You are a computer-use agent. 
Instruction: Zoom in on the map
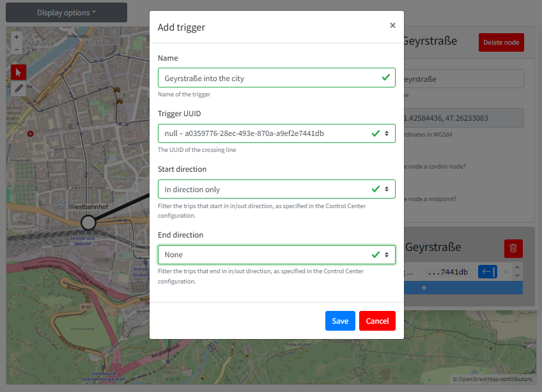(x=17, y=37)
